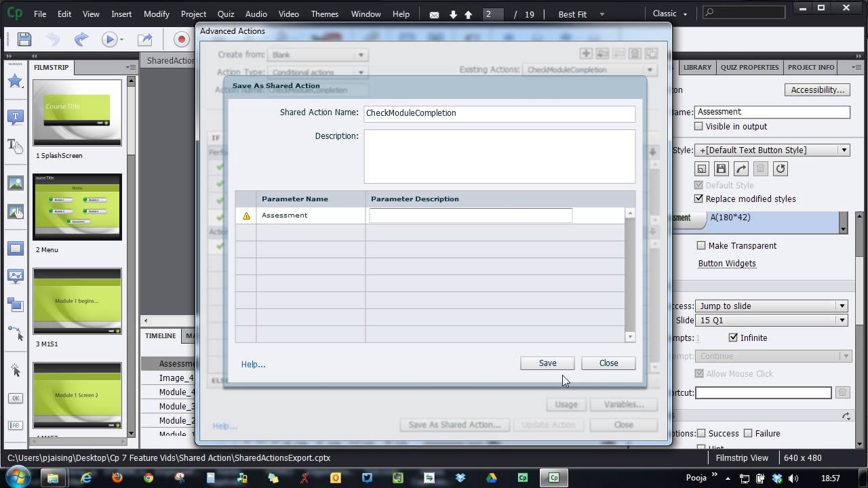The width and height of the screenshot is (868, 488).
Task: Click the Redo arrow icon
Action: 81,39
